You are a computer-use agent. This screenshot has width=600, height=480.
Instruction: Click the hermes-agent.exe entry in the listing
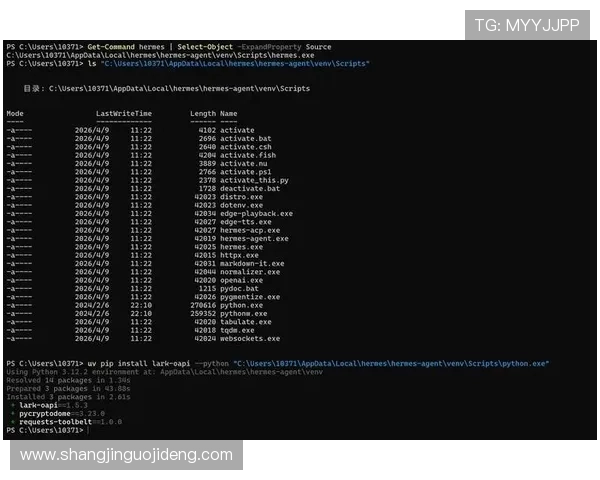click(x=254, y=238)
